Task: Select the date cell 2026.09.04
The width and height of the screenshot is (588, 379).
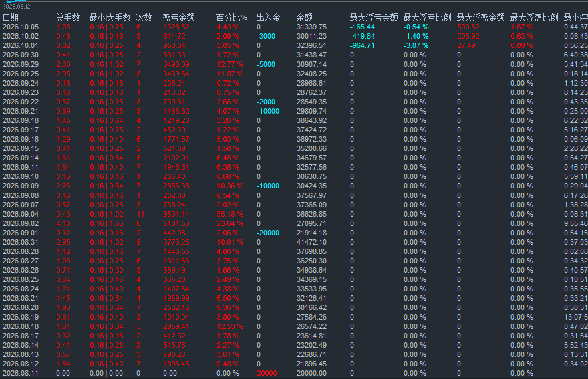Action: (21, 214)
